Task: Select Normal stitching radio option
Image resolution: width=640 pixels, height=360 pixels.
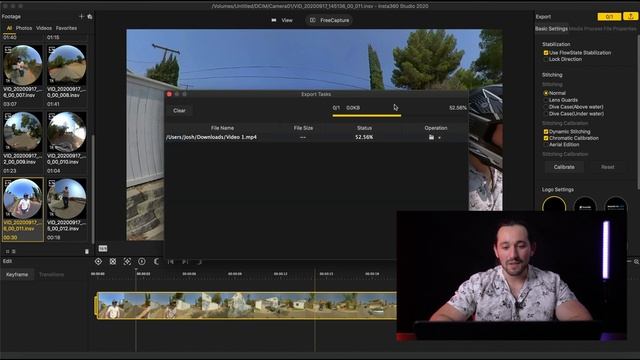Action: pyautogui.click(x=546, y=93)
